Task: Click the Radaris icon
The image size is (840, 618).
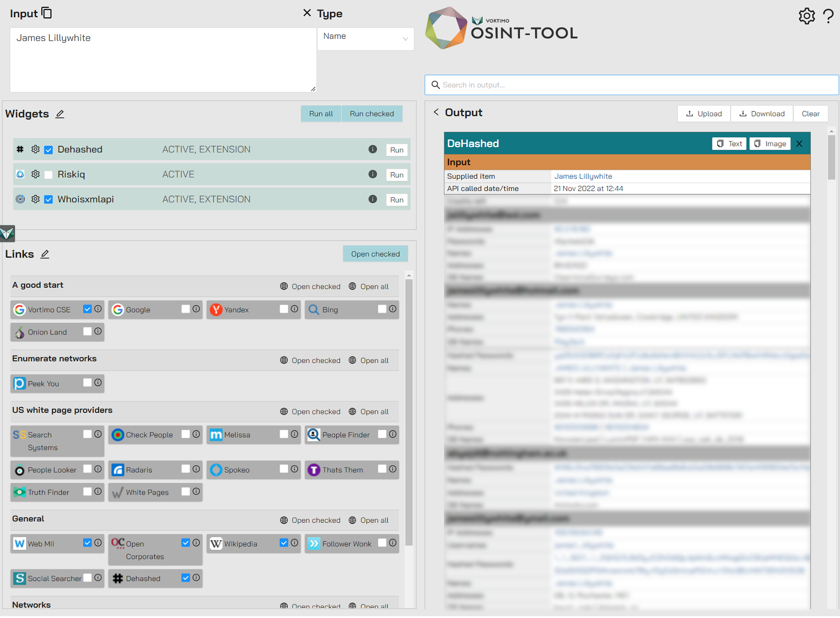Action: pyautogui.click(x=118, y=470)
